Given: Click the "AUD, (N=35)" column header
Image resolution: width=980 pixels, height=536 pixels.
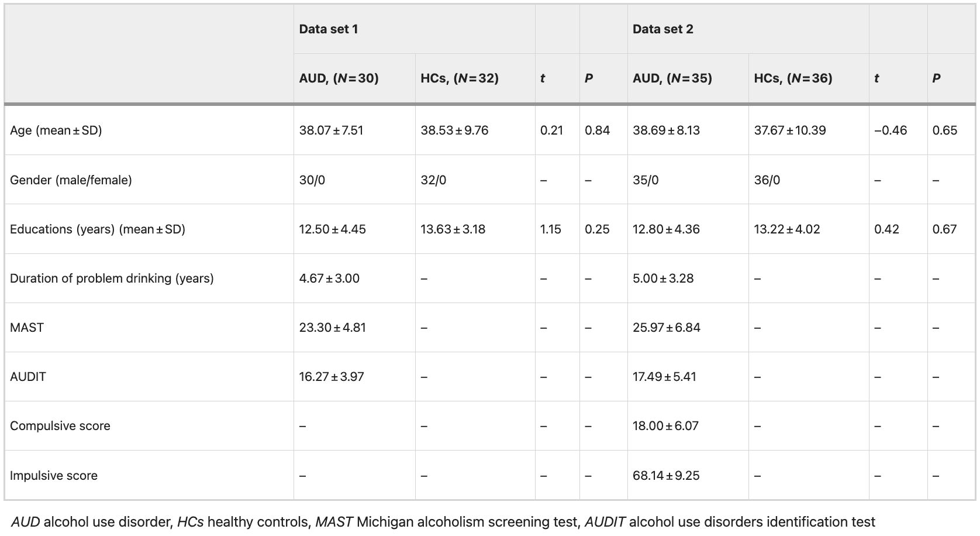Looking at the screenshot, I should point(672,78).
